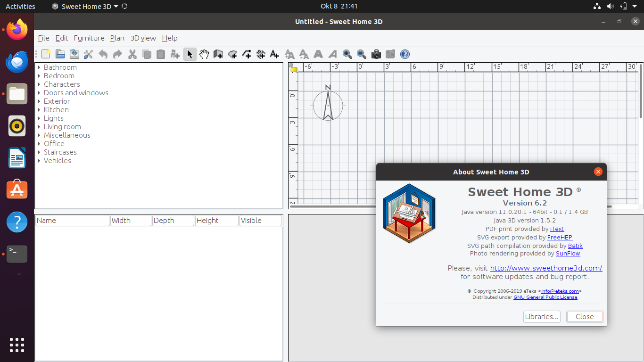Click the New home toolbar icon

(x=46, y=54)
